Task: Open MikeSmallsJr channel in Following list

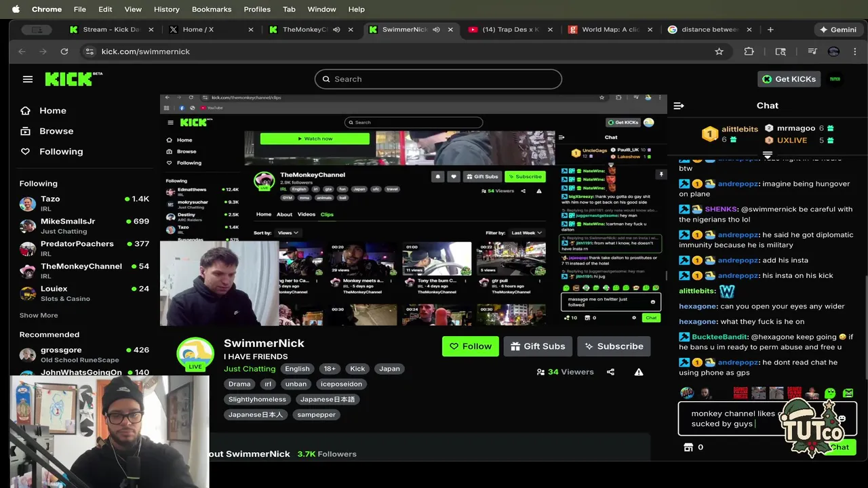Action: [x=84, y=226]
